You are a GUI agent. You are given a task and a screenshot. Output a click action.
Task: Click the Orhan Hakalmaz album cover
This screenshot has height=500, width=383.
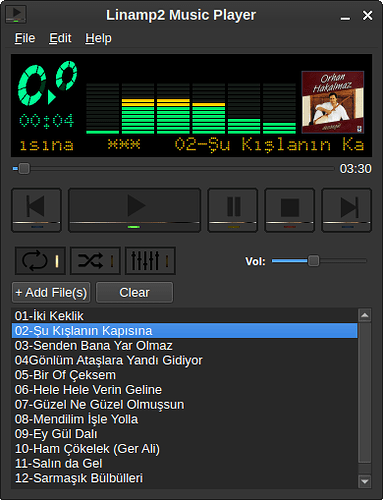click(333, 102)
